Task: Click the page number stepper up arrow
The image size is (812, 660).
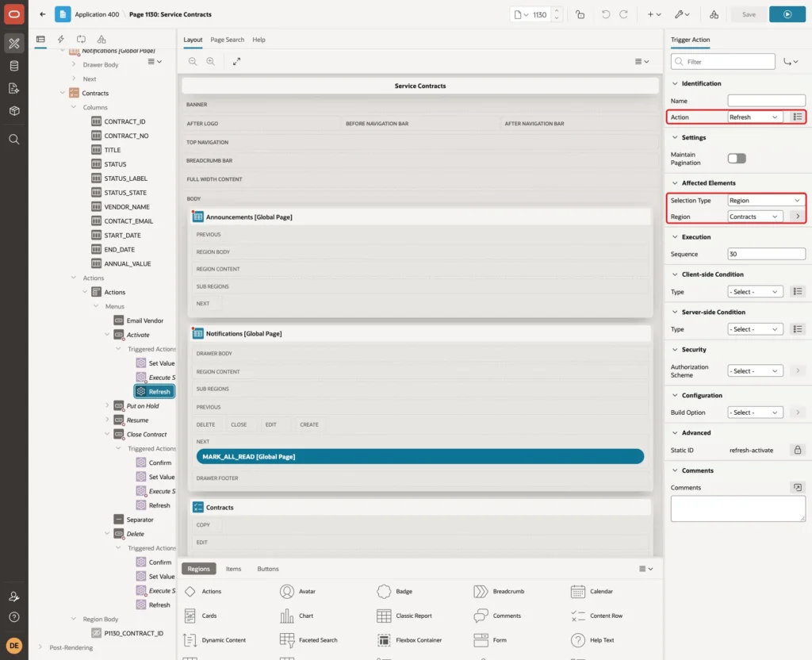Action: tap(557, 10)
